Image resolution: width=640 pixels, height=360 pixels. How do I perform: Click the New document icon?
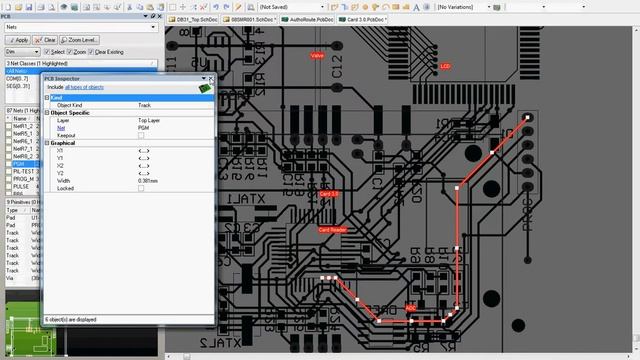pos(8,7)
